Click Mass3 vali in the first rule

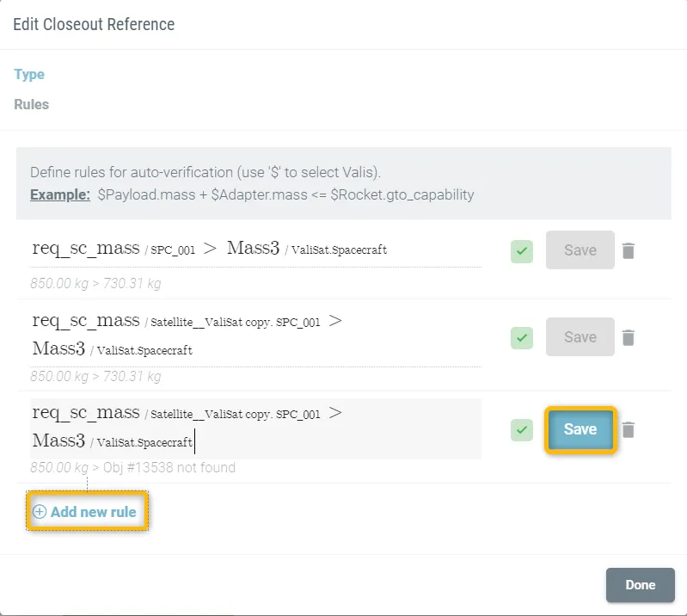254,249
